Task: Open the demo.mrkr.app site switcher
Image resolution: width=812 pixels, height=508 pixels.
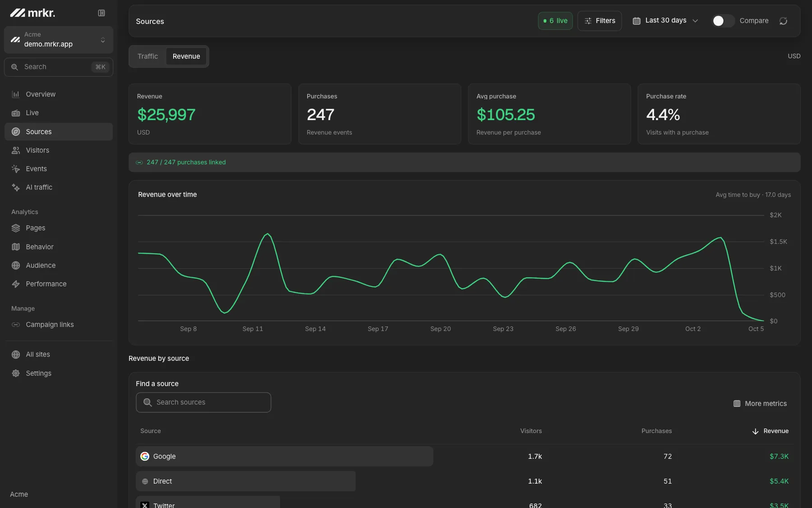Action: [x=59, y=40]
